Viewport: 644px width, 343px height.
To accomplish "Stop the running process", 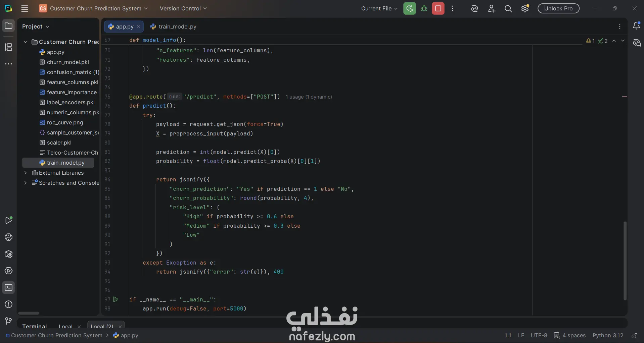I will point(438,8).
